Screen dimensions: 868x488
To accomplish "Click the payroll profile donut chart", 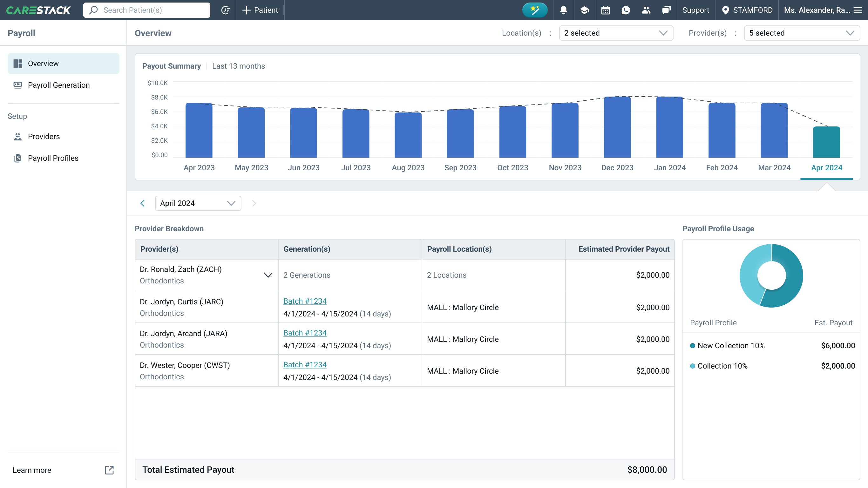I will (771, 275).
